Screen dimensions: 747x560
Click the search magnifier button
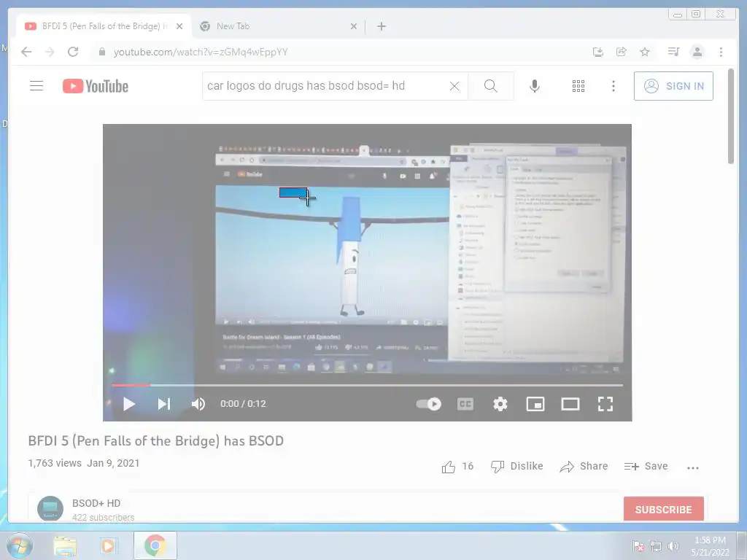pos(490,86)
